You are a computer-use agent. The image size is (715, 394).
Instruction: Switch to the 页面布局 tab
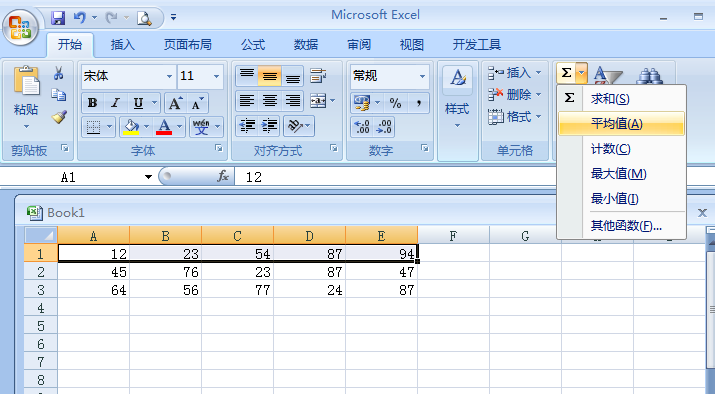(x=187, y=45)
